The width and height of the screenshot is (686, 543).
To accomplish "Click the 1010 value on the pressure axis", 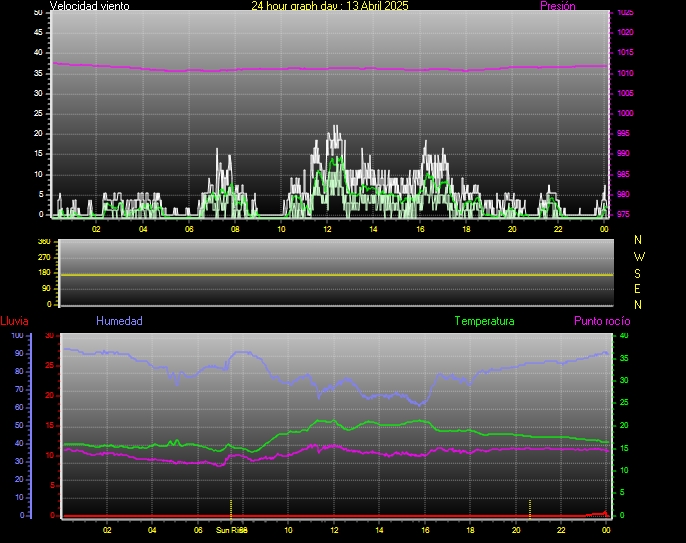I will click(625, 73).
